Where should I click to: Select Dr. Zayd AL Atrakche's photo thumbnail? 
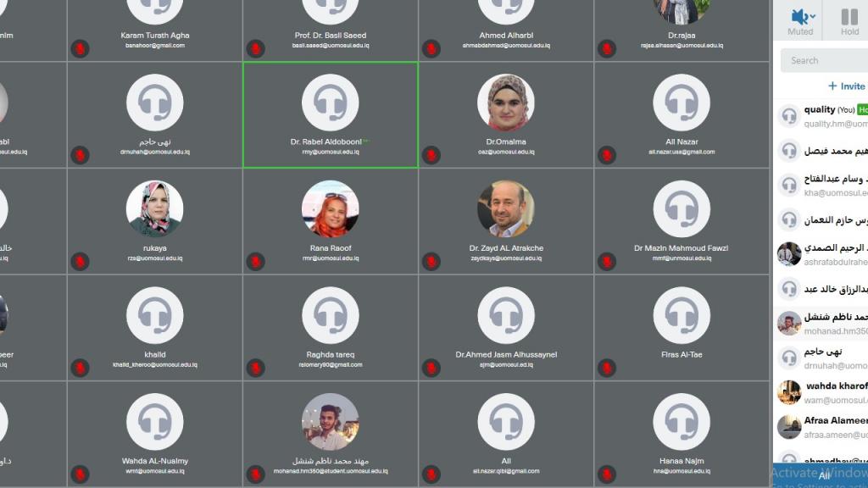tap(506, 209)
